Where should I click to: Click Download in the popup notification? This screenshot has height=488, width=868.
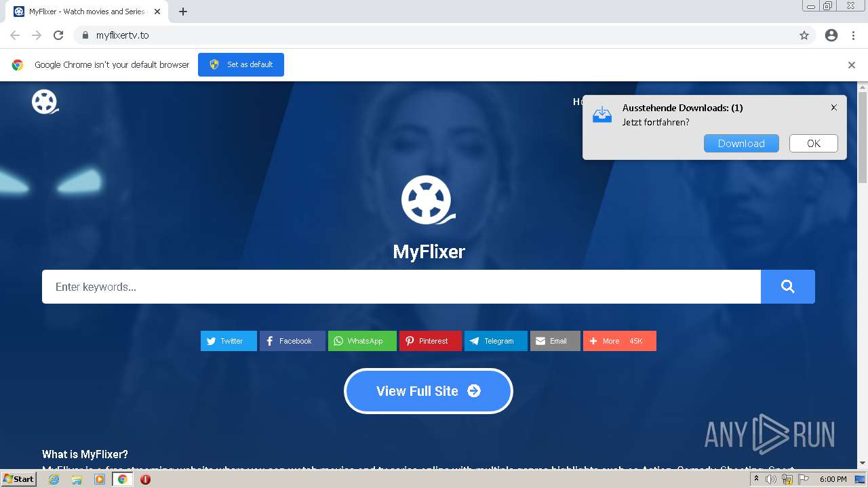click(x=741, y=143)
